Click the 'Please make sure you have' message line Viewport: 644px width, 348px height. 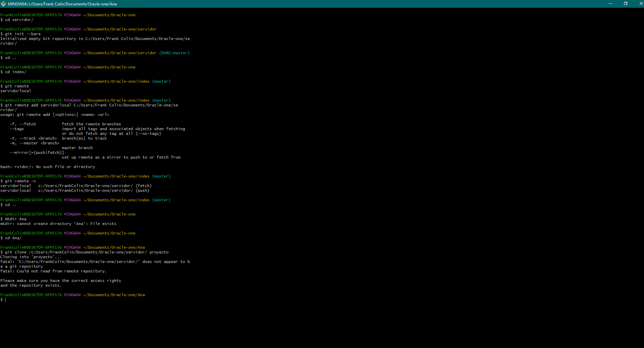click(x=61, y=281)
